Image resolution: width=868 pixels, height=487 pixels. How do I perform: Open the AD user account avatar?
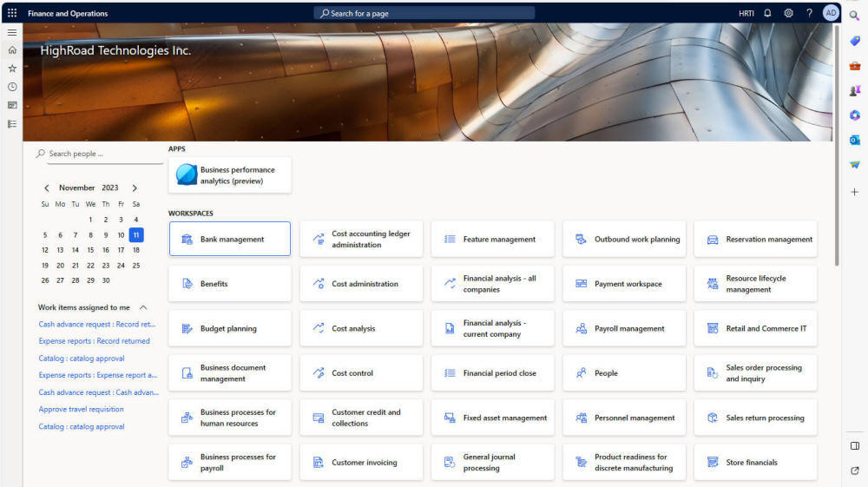(831, 13)
